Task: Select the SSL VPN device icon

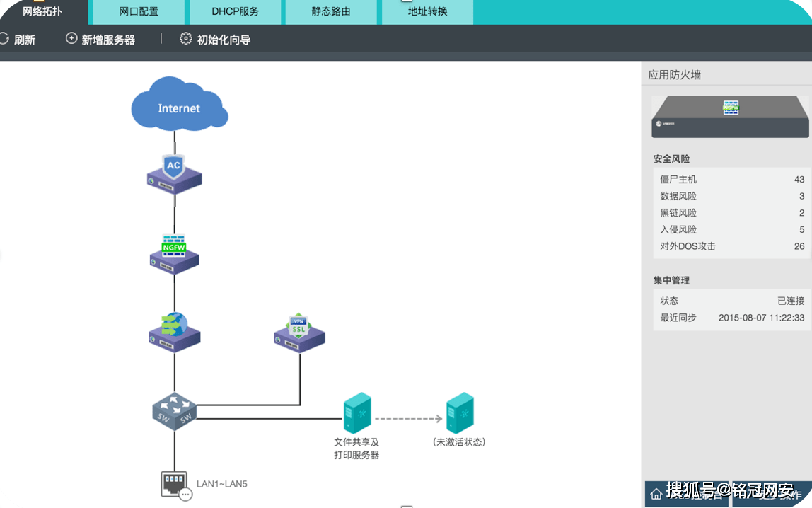Action: (299, 333)
